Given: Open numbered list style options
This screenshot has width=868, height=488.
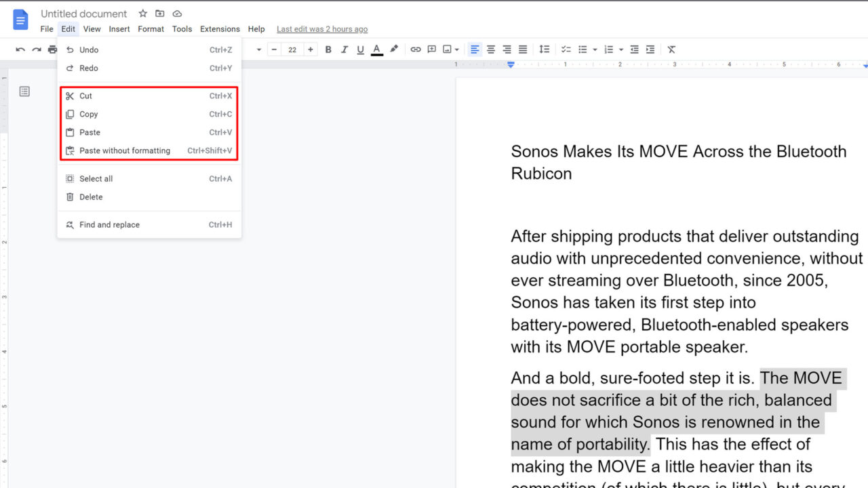Looking at the screenshot, I should 620,49.
